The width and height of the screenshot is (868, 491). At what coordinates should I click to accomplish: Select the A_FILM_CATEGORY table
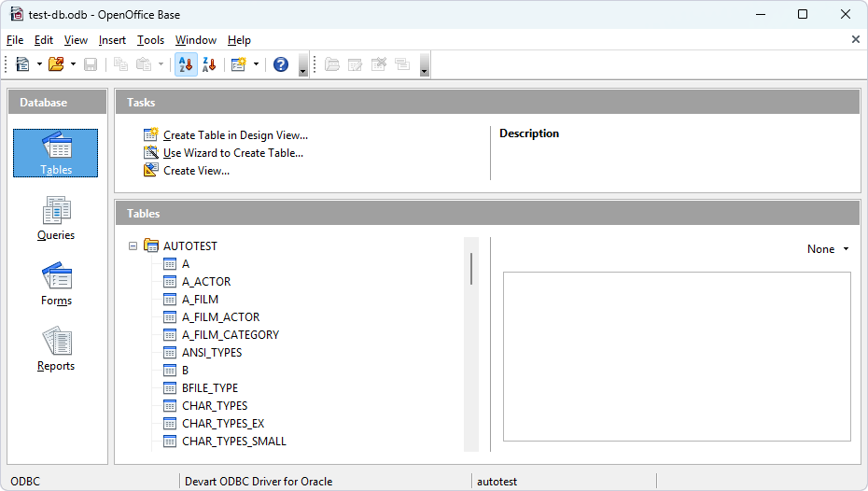[231, 335]
